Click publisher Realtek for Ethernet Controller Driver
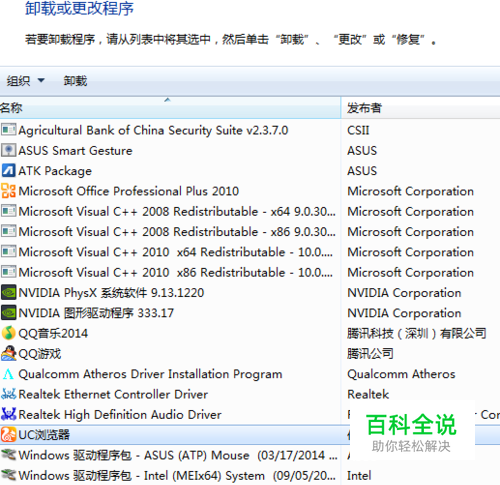 click(368, 394)
